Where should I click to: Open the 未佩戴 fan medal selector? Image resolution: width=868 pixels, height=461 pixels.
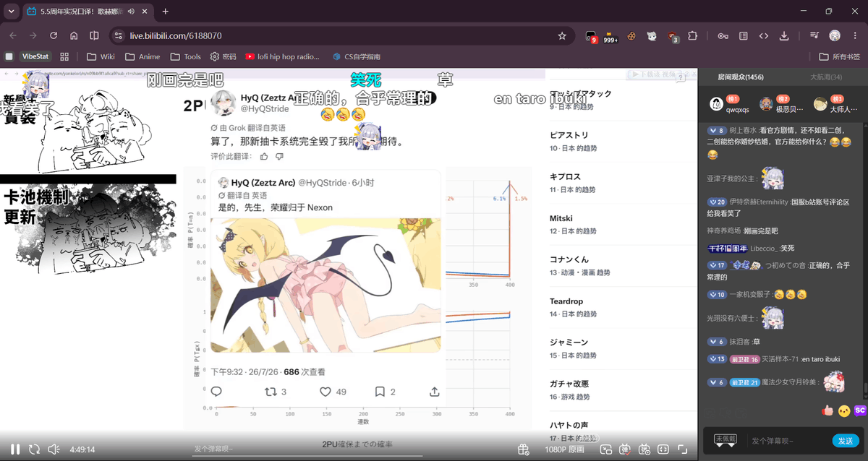click(x=726, y=440)
